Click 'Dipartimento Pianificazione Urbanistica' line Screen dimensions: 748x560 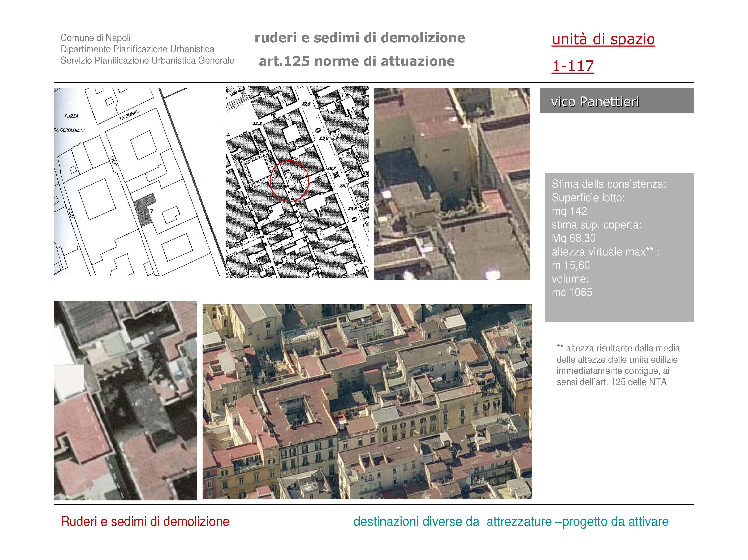137,49
